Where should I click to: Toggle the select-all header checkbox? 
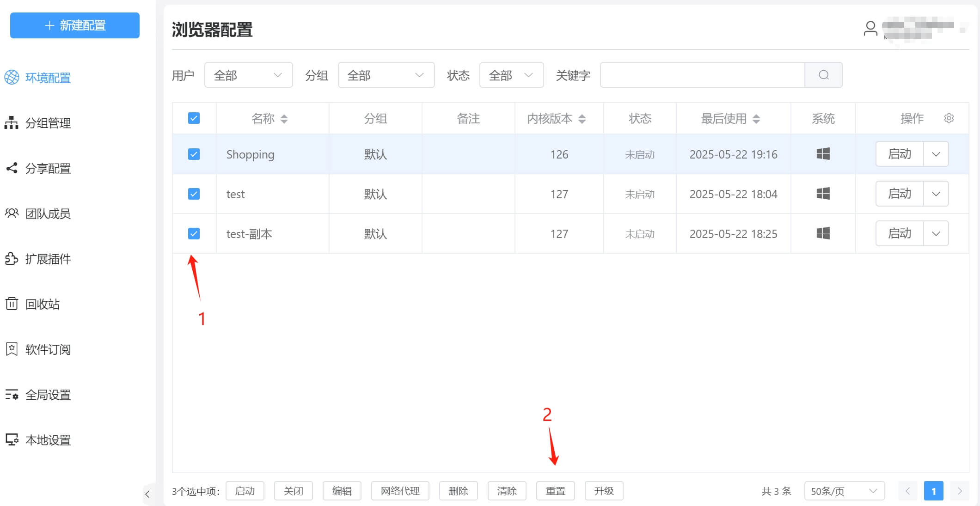pyautogui.click(x=194, y=118)
